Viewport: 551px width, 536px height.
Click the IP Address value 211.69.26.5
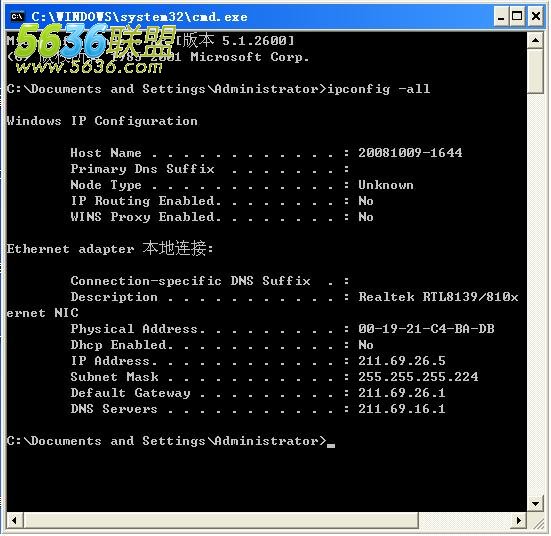coord(402,361)
